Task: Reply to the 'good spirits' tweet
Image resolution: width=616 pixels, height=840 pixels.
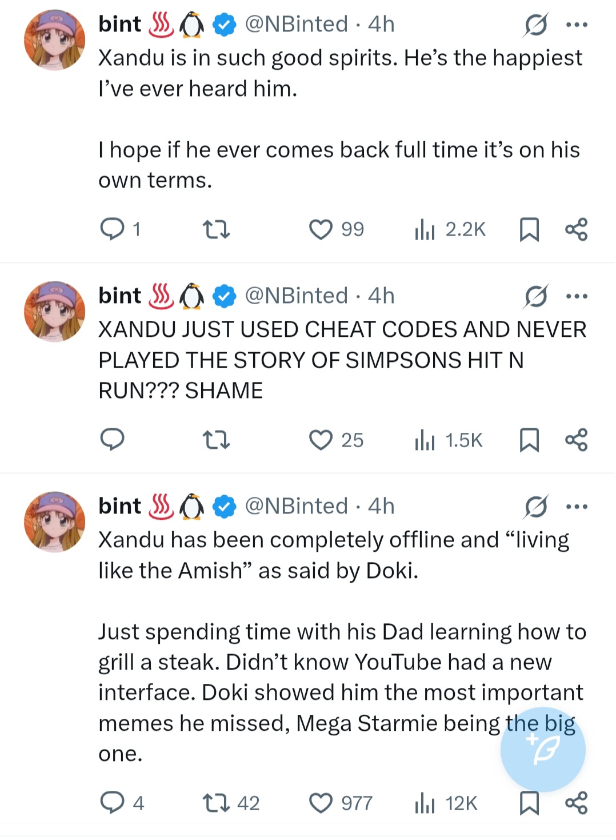Action: point(113,229)
